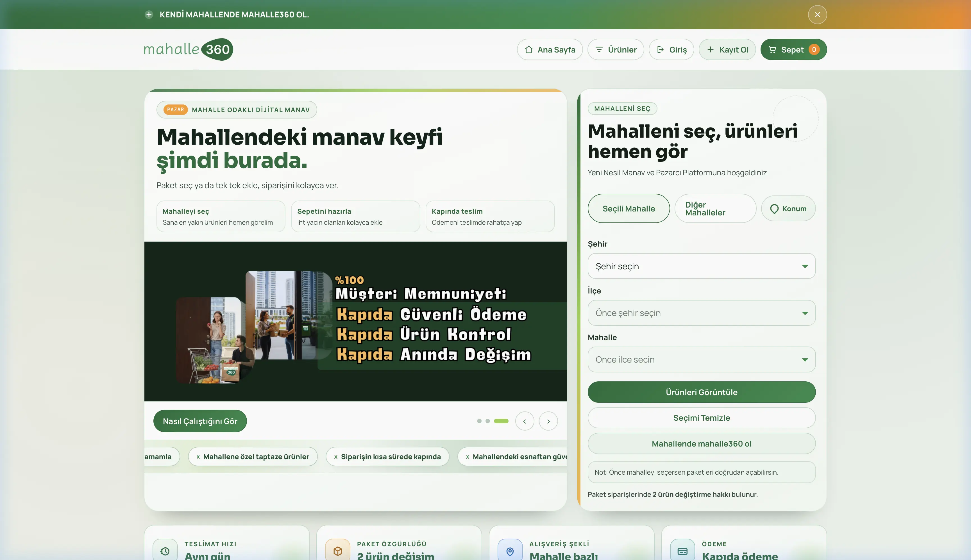Viewport: 971px width, 560px height.
Task: Open the Sepet cart
Action: click(794, 50)
